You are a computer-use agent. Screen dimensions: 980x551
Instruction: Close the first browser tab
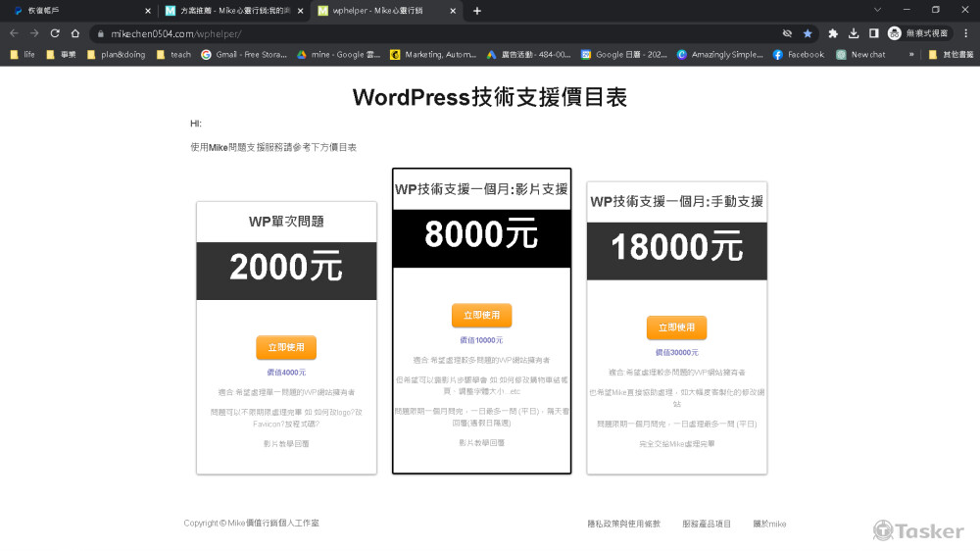coord(148,11)
